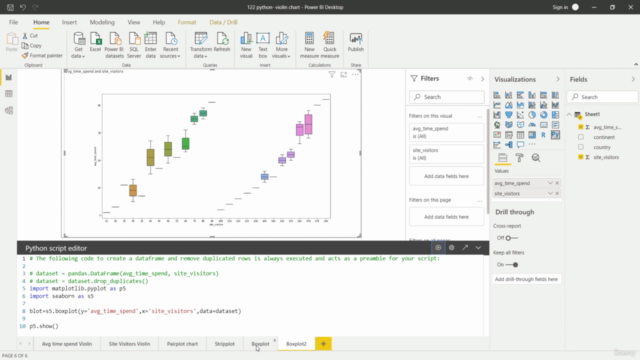640x360 pixels.
Task: Open Python script options gear
Action: (451, 248)
